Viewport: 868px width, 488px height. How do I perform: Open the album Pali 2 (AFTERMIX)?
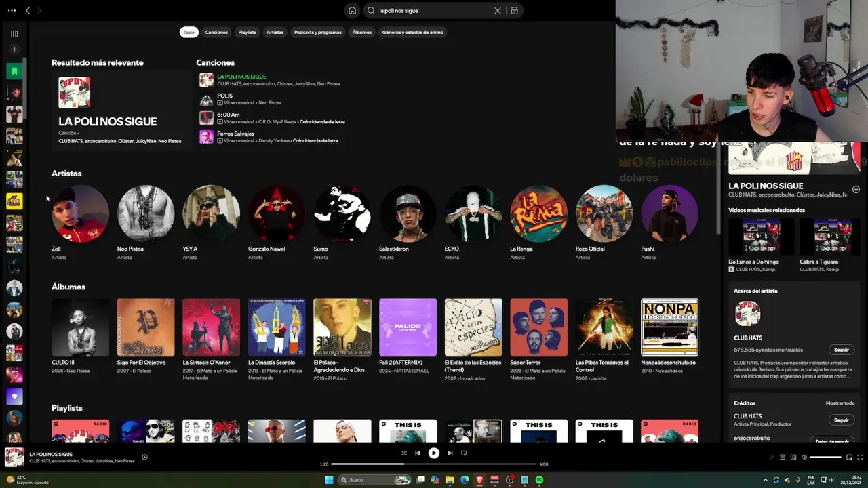pyautogui.click(x=408, y=327)
